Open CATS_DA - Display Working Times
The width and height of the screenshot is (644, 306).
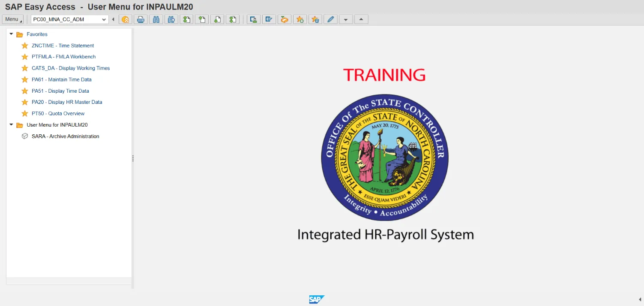tap(71, 68)
